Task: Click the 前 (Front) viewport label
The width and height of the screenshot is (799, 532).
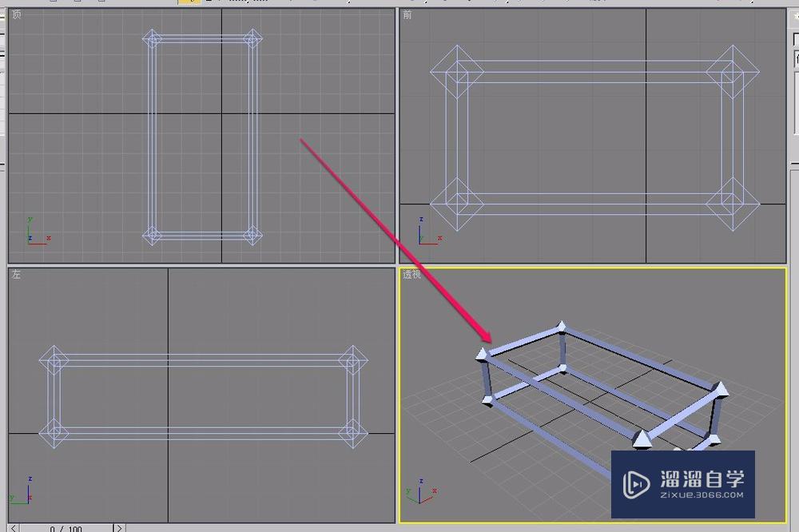Action: coord(407,15)
